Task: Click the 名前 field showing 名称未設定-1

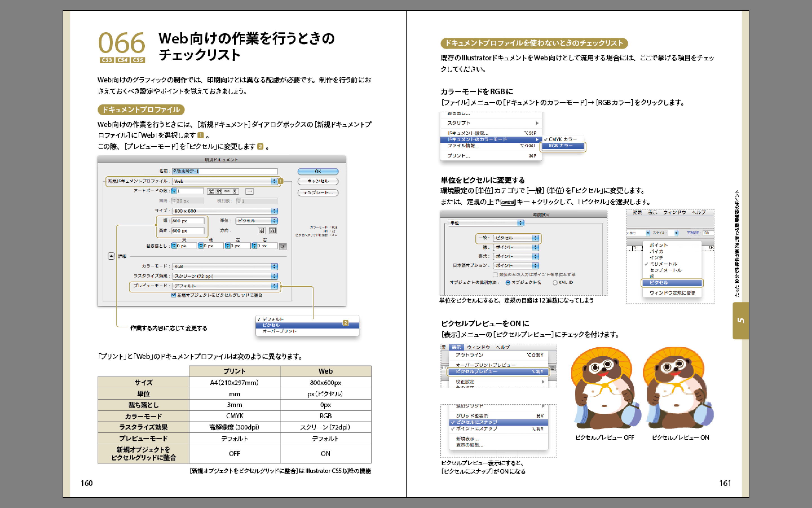Action: (224, 171)
